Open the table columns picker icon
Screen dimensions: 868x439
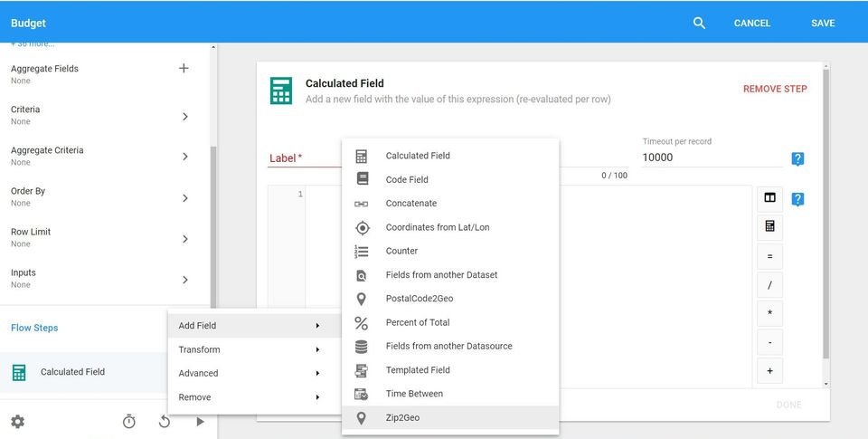[x=769, y=197]
